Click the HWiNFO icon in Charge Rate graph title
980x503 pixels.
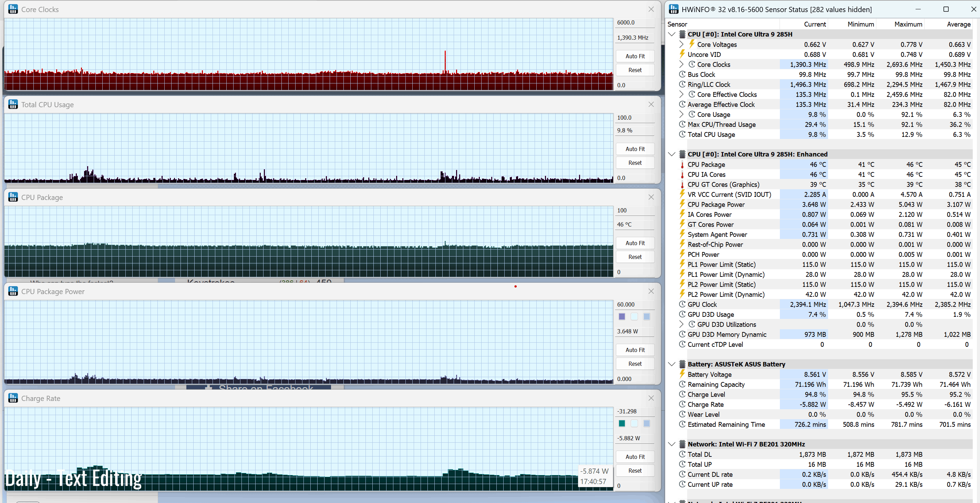13,398
